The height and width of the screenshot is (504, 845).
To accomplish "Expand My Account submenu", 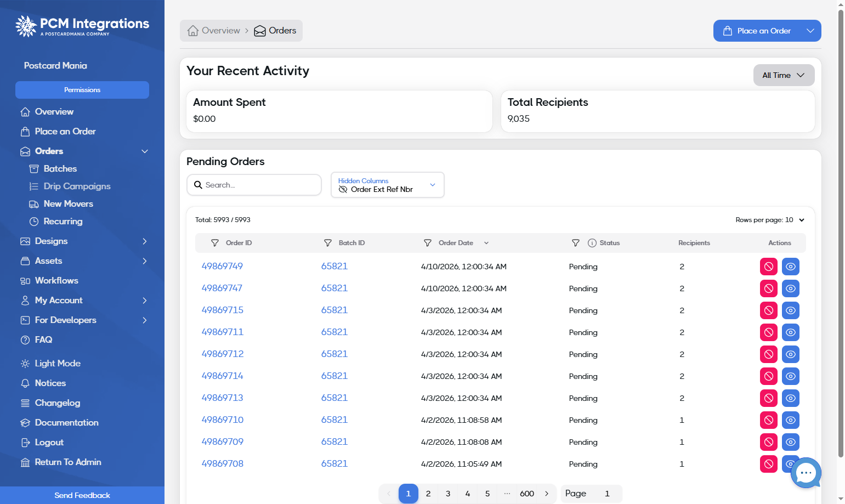I will pyautogui.click(x=145, y=301).
